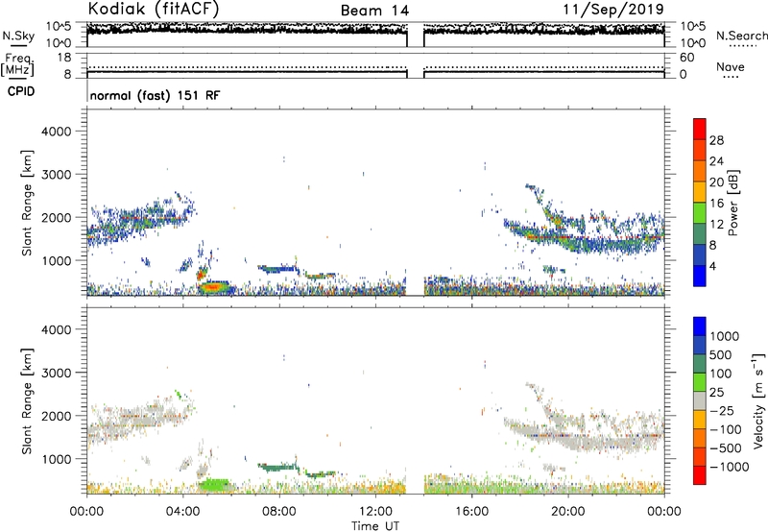Viewport: 768px width, 532px height.
Task: Click light green Power colorbar segment, 12 to 16
Action: 700,213
